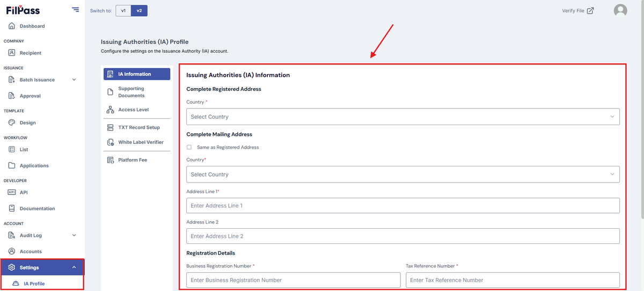Check Same as Registered Address checkbox
Viewport: 644px width, 291px height.
pos(189,147)
